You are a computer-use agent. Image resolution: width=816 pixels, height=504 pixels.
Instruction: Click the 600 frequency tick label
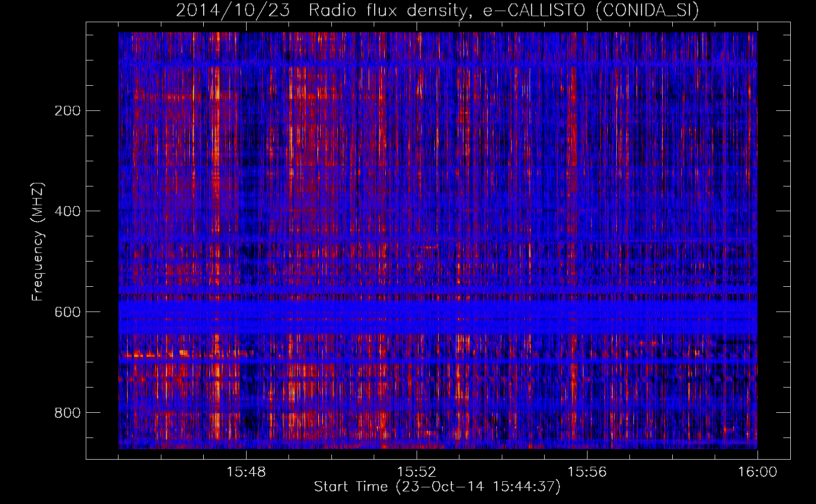(68, 312)
